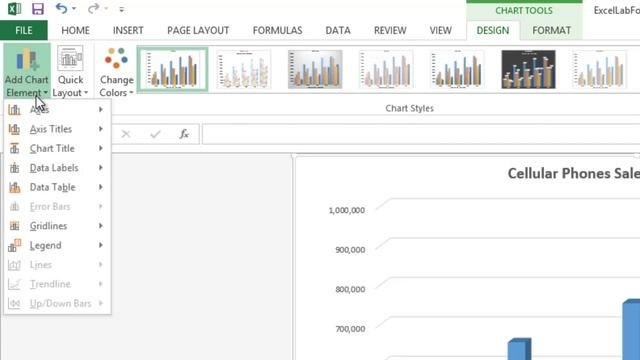The height and width of the screenshot is (360, 640).
Task: Open the DATA ribbon tab
Action: tap(338, 30)
